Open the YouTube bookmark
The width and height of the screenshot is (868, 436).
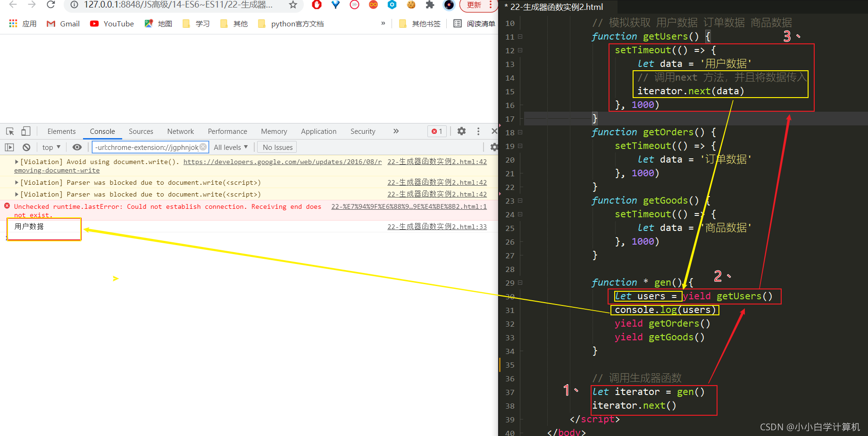[x=112, y=24]
